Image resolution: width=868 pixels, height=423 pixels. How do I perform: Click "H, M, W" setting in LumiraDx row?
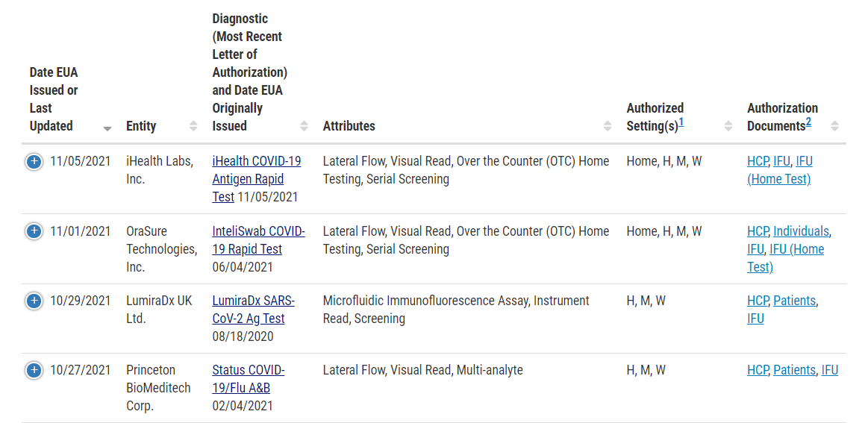(646, 301)
